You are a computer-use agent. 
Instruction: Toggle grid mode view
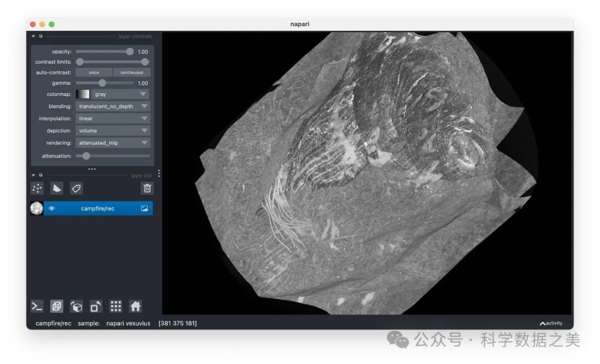116,306
